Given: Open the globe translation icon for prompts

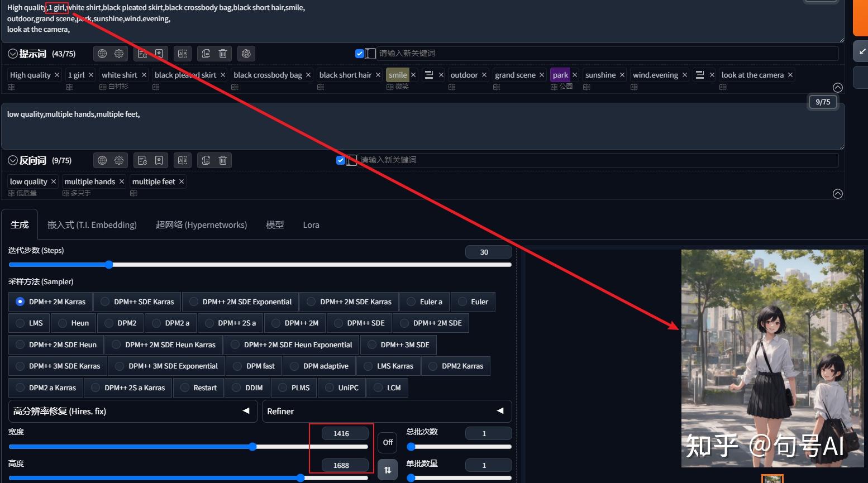Looking at the screenshot, I should [x=103, y=53].
